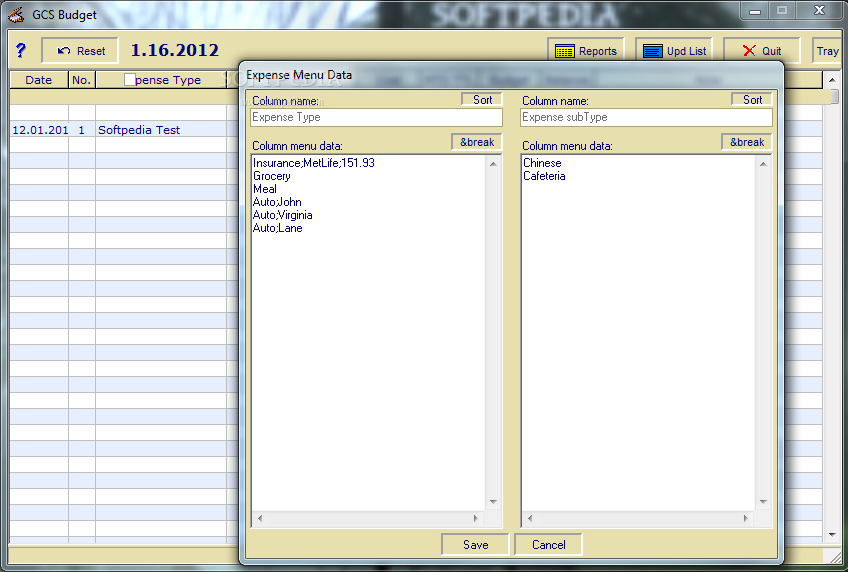Click the GCS Budget app icon in title bar
The height and width of the screenshot is (572, 848).
click(16, 15)
